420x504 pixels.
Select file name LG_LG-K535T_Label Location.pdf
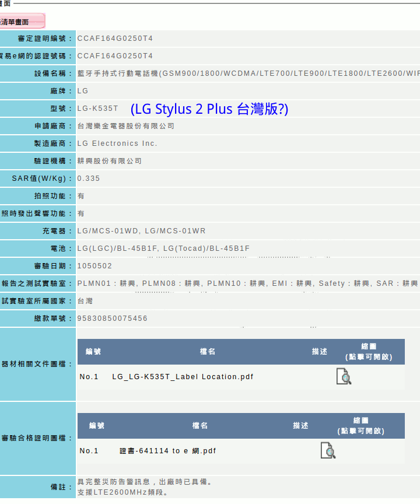pyautogui.click(x=183, y=377)
